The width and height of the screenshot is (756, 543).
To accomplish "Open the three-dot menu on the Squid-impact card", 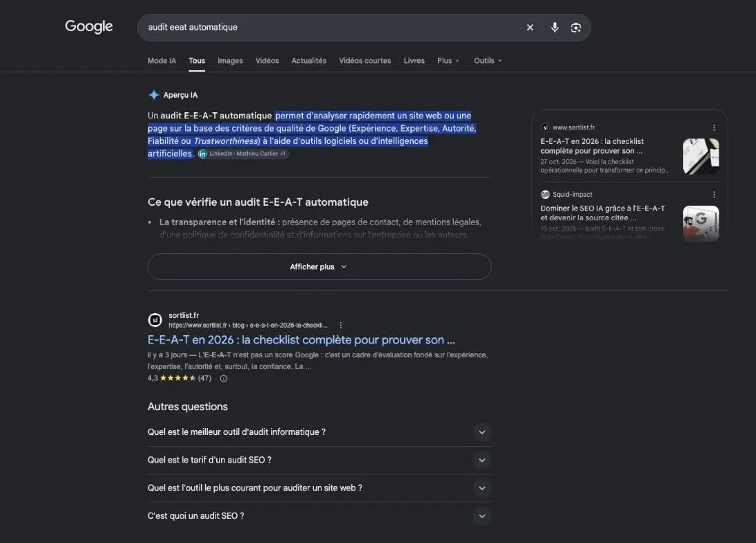I will coord(714,195).
